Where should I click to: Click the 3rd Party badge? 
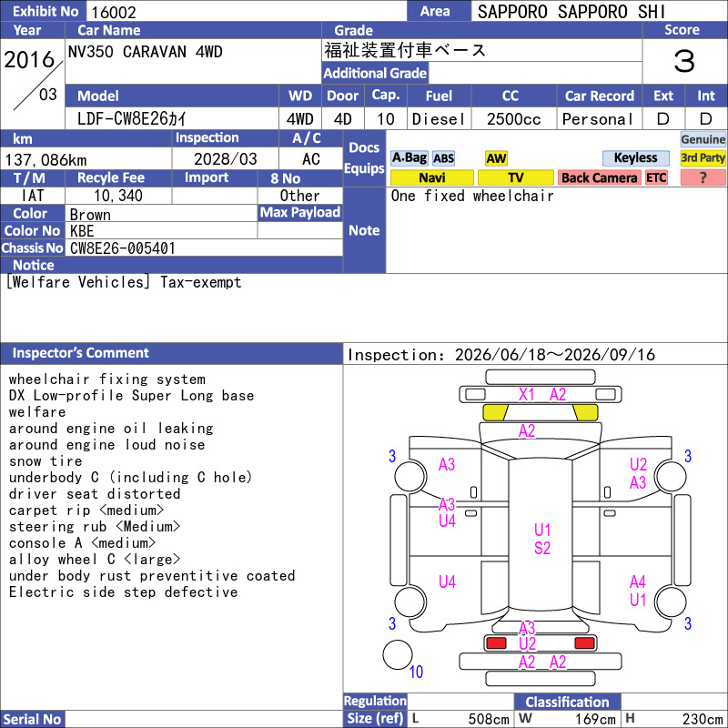point(703,157)
